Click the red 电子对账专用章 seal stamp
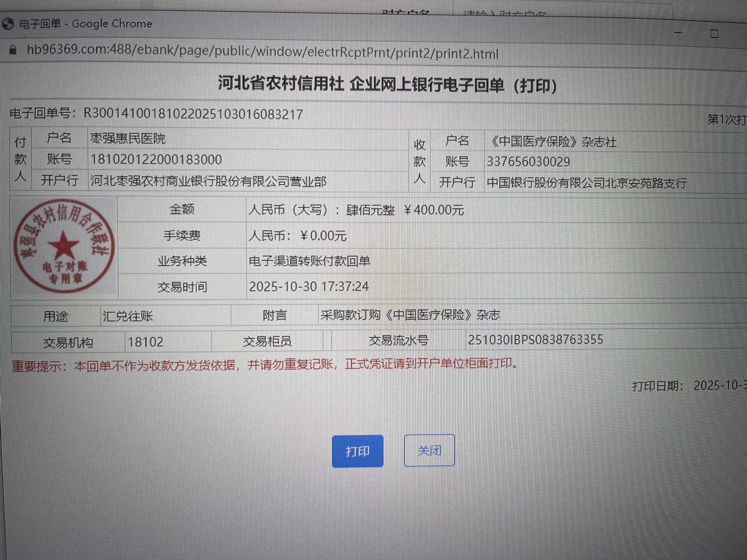 tap(64, 246)
